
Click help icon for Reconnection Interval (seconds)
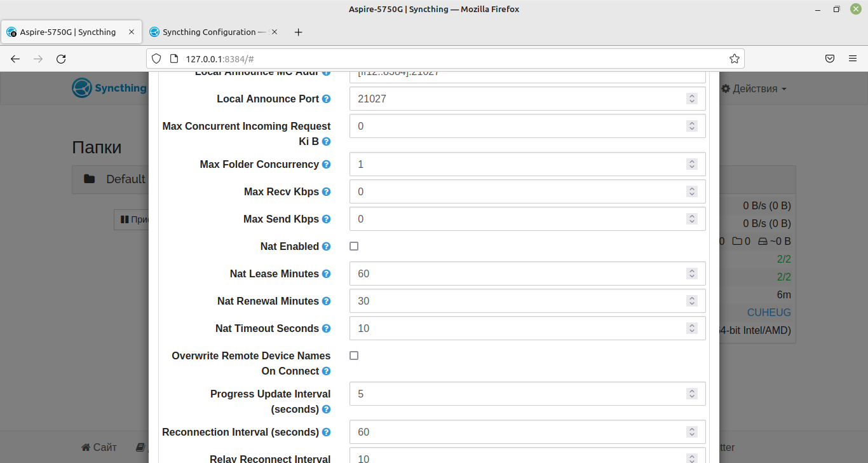pyautogui.click(x=326, y=432)
